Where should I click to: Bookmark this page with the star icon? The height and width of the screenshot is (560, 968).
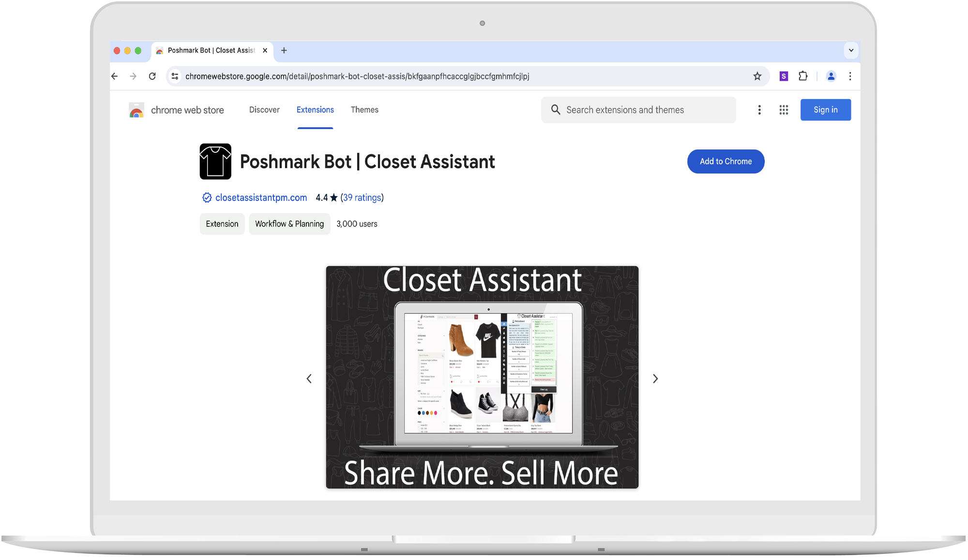(757, 76)
